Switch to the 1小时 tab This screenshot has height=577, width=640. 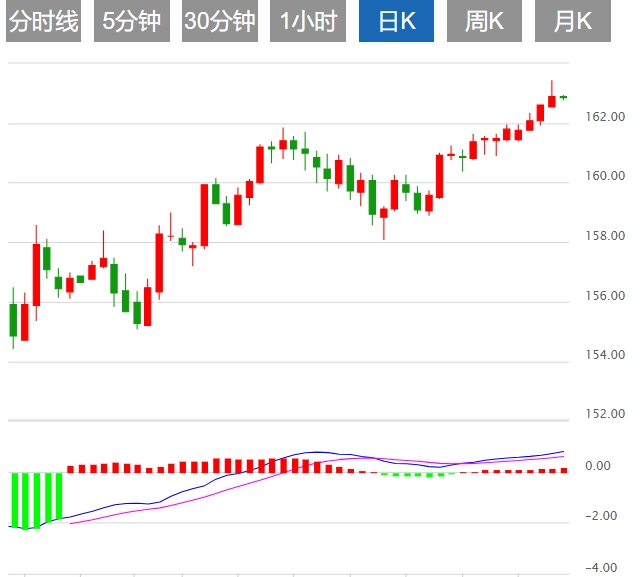pos(307,22)
